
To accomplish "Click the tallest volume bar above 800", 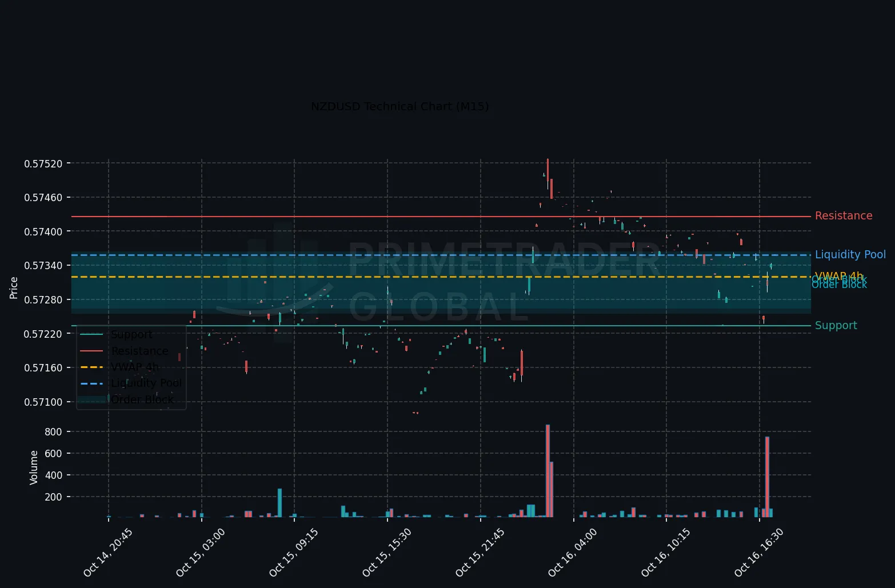I will tap(548, 471).
